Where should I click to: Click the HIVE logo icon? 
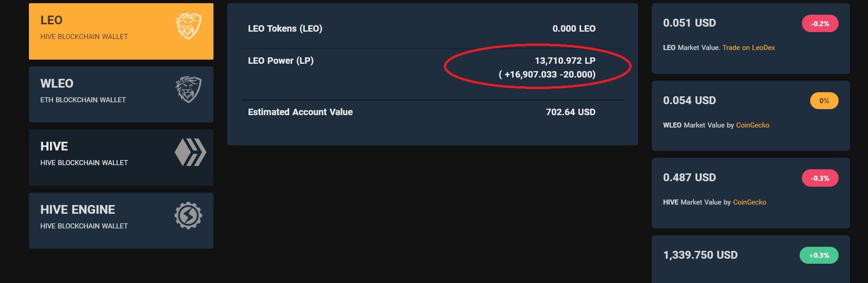pyautogui.click(x=190, y=152)
